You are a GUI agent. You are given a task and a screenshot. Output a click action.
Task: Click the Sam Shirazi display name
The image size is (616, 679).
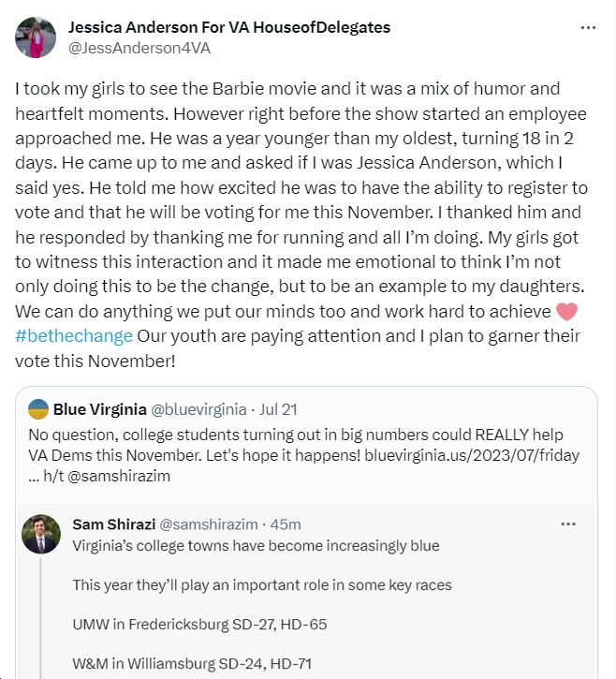point(112,524)
